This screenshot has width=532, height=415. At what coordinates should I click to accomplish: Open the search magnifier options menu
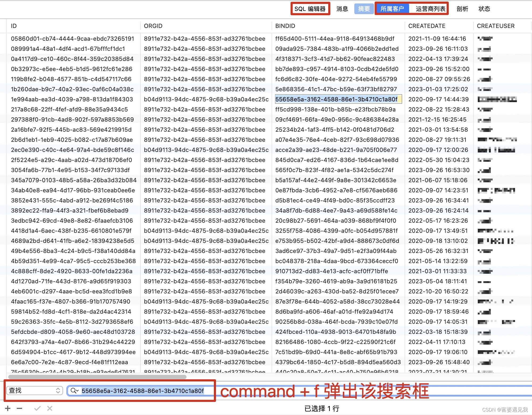tap(75, 391)
